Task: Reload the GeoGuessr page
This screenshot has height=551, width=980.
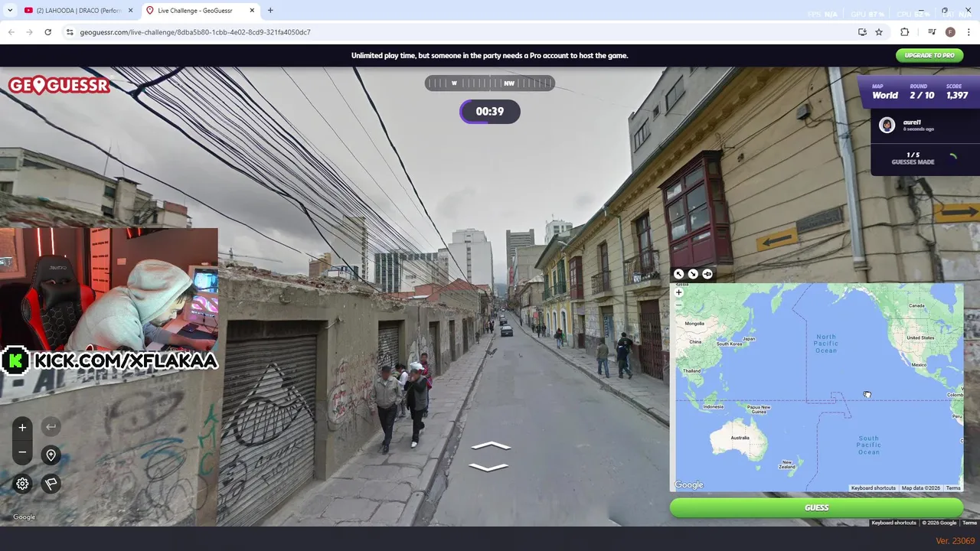Action: (x=48, y=32)
